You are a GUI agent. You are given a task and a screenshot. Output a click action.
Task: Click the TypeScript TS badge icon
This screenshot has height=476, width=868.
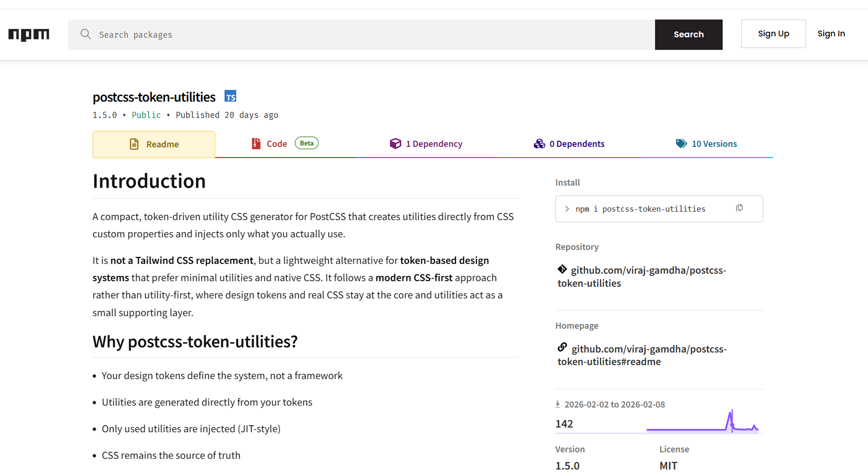pos(230,97)
